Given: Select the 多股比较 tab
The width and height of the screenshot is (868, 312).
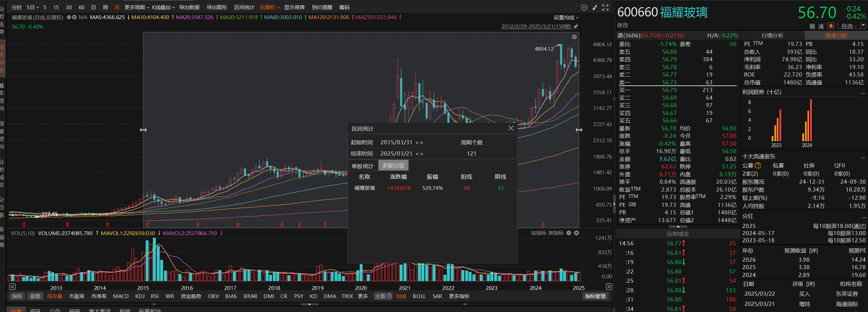Looking at the screenshot, I should (x=393, y=166).
